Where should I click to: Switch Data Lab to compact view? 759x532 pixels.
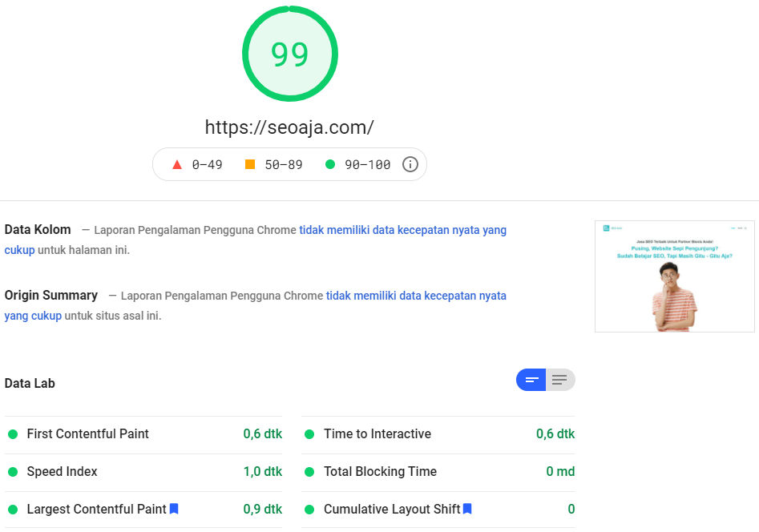point(531,380)
